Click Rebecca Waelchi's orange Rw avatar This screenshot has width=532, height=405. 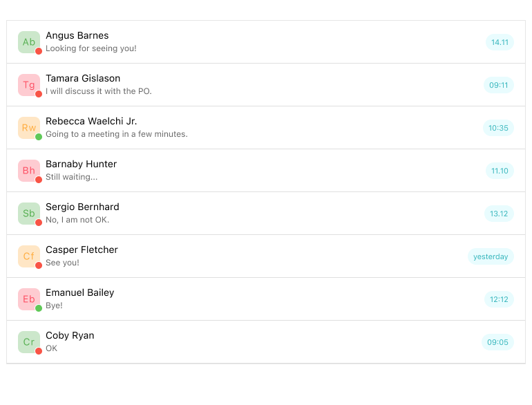[28, 127]
